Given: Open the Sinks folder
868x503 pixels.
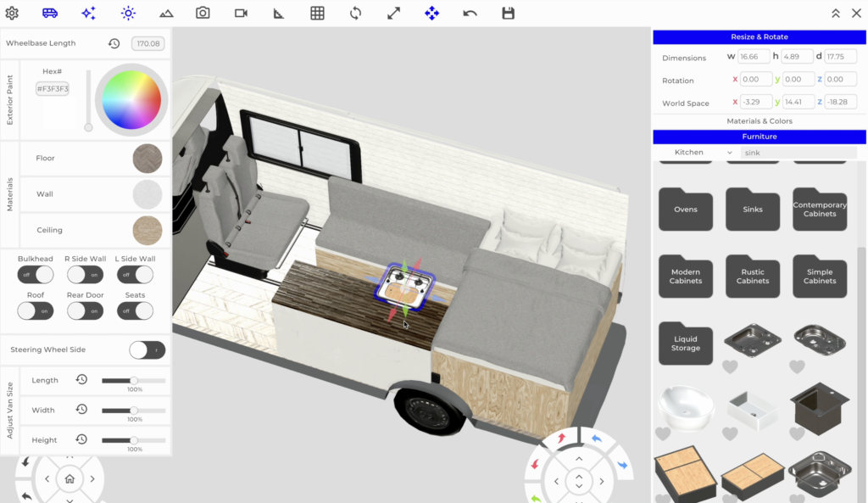Looking at the screenshot, I should (753, 210).
